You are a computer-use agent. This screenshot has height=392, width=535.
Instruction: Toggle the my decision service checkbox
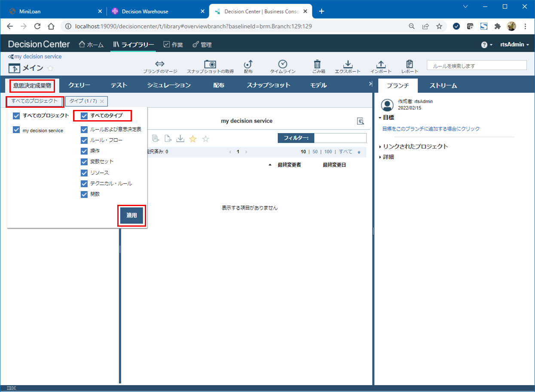pyautogui.click(x=16, y=130)
